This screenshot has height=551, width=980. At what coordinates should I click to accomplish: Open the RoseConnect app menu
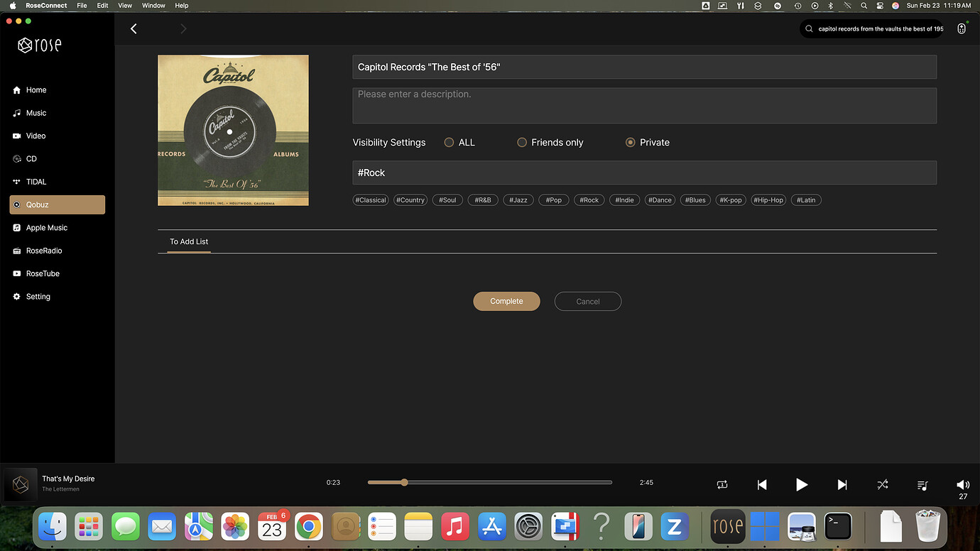point(46,5)
